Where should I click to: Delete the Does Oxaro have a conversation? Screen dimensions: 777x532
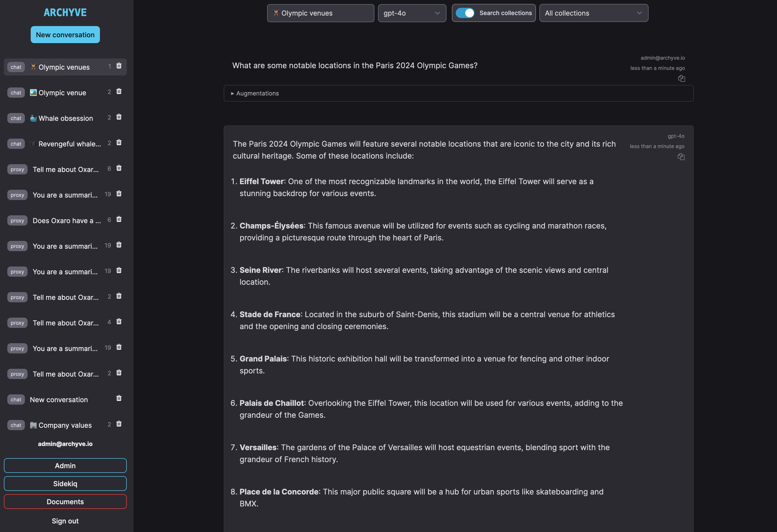[119, 219]
